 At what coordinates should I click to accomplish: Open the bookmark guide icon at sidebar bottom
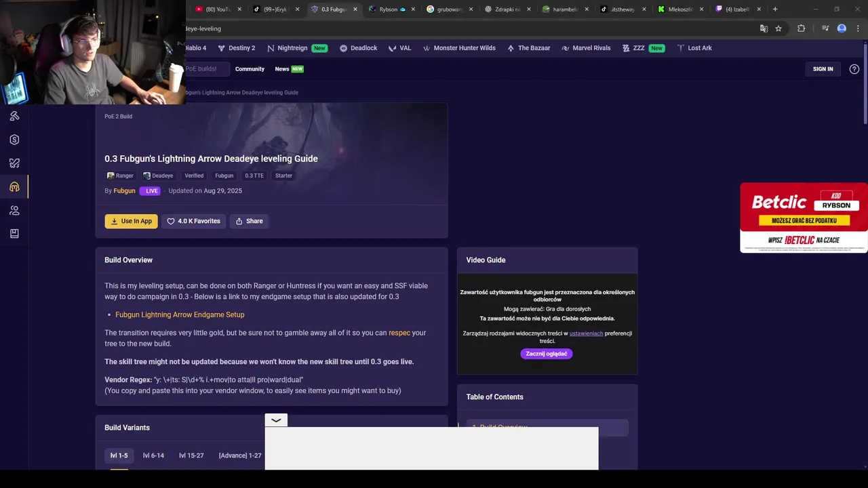14,234
